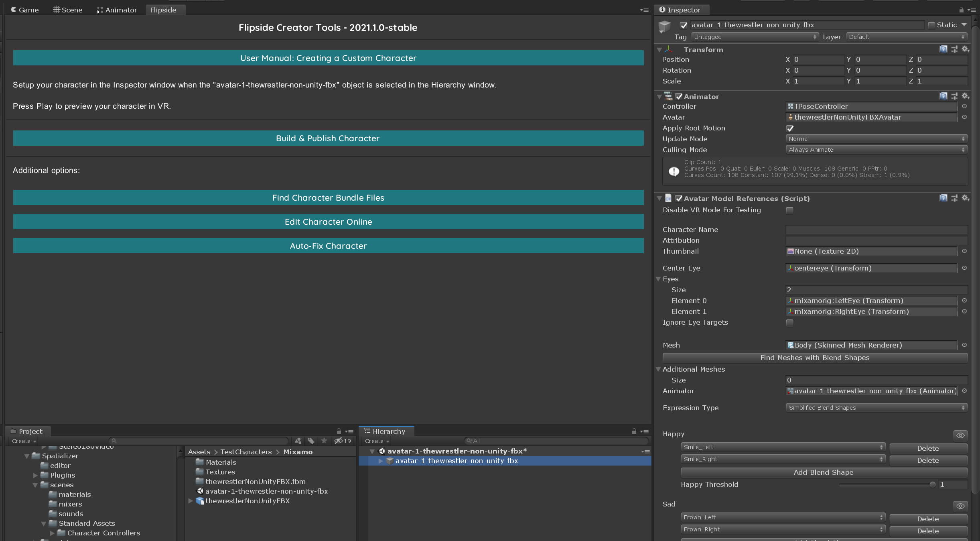Click the Transform presets icon

(x=954, y=49)
